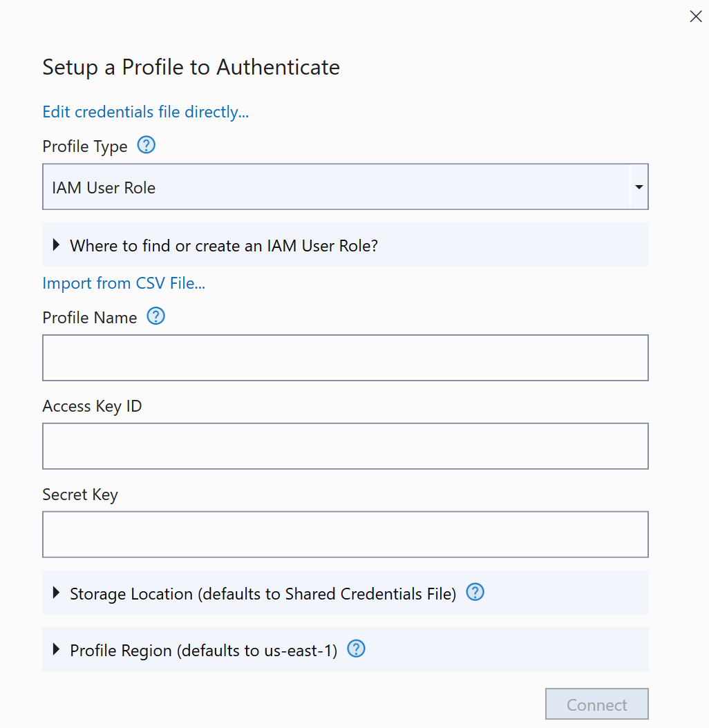Click the Profile Type help icon

coord(146,146)
